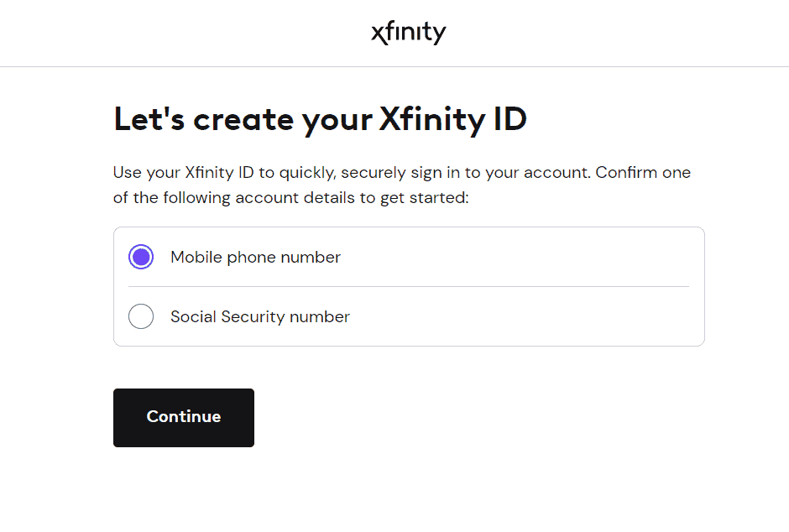
Task: Click the letter x in the Xfinity logo
Action: point(380,34)
